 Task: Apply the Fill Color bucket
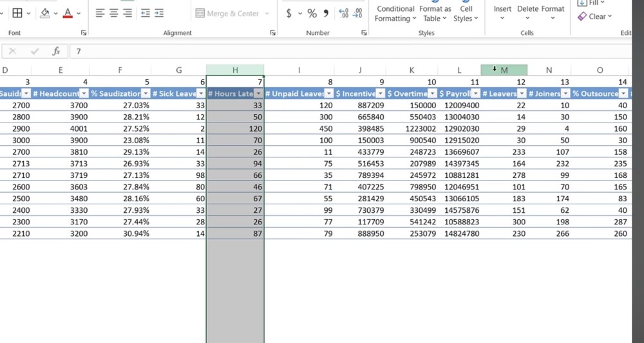click(x=45, y=14)
